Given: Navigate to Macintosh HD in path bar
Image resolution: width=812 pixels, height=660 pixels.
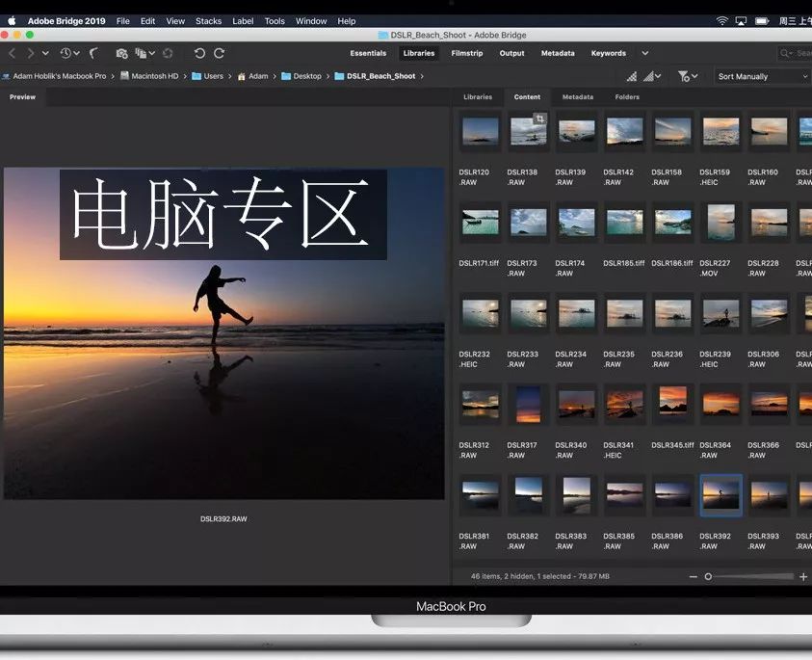Looking at the screenshot, I should click(x=149, y=76).
